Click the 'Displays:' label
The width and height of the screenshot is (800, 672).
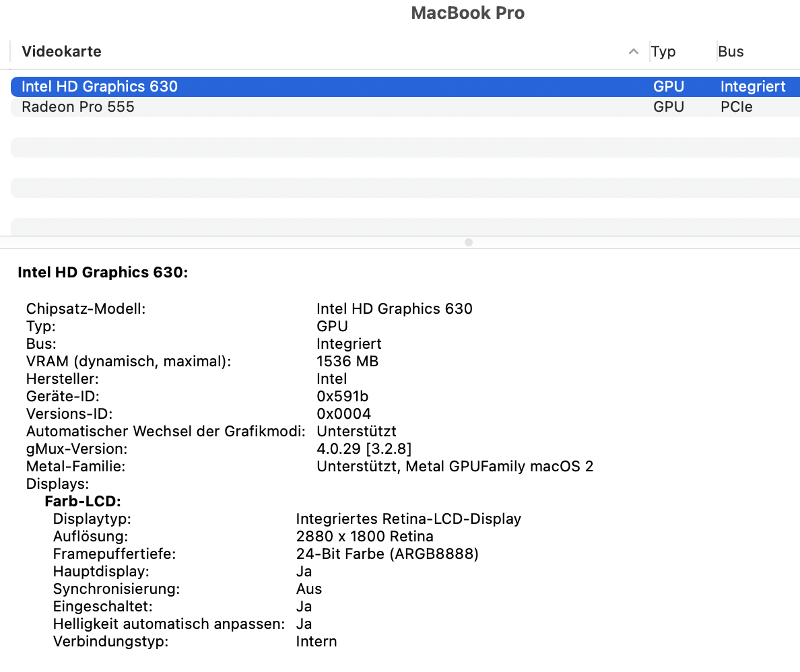[x=57, y=484]
